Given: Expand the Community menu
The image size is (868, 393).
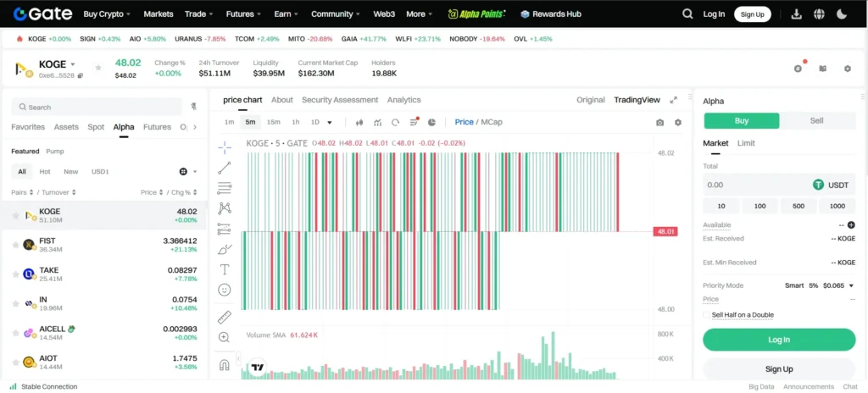Looking at the screenshot, I should pos(336,14).
